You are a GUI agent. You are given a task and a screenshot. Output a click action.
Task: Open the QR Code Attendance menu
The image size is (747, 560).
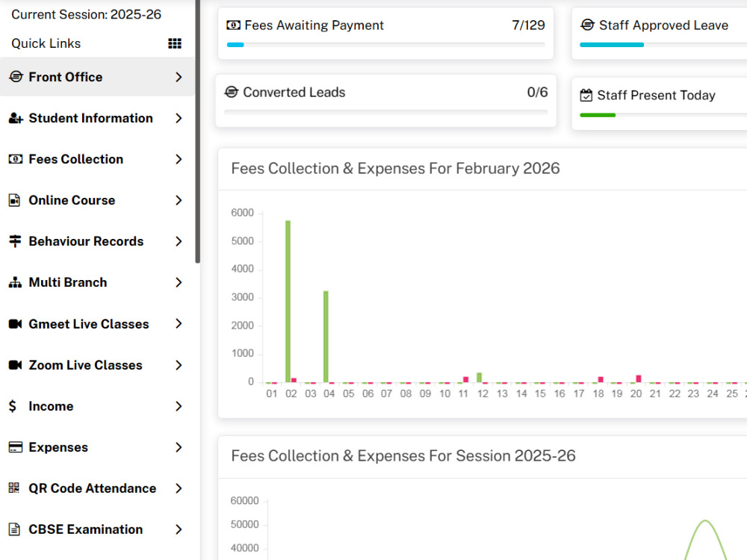pyautogui.click(x=96, y=488)
